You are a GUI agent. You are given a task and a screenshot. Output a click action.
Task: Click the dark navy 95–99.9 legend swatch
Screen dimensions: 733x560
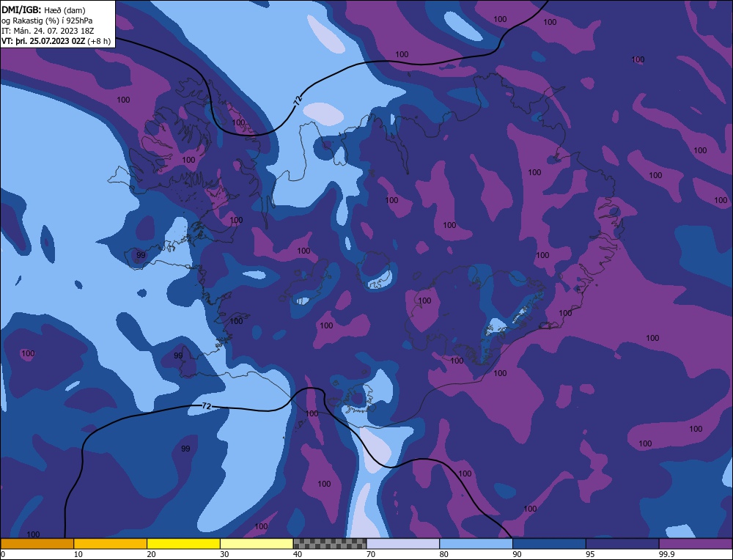[x=622, y=543]
